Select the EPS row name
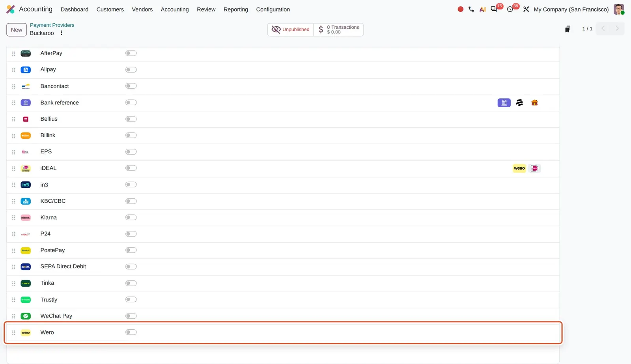This screenshot has height=364, width=631. [46, 151]
